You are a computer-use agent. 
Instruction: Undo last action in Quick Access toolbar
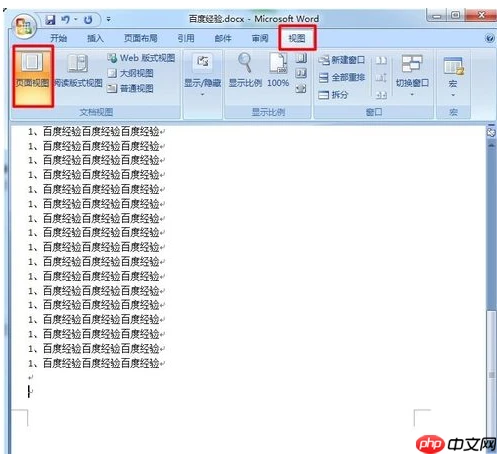pyautogui.click(x=66, y=20)
